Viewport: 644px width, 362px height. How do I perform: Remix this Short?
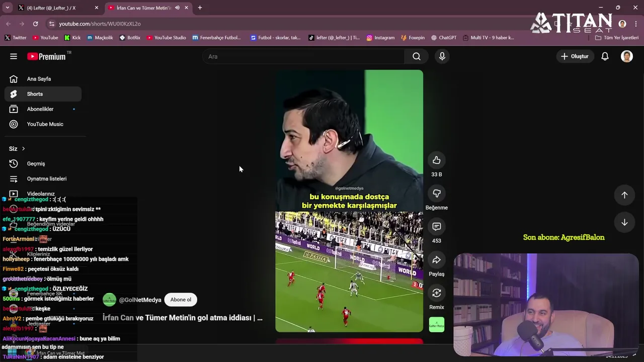[437, 293]
